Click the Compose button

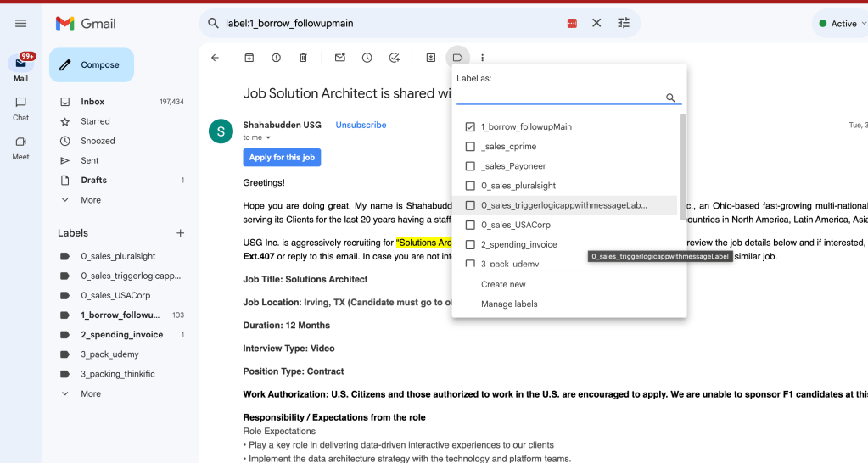tap(92, 64)
